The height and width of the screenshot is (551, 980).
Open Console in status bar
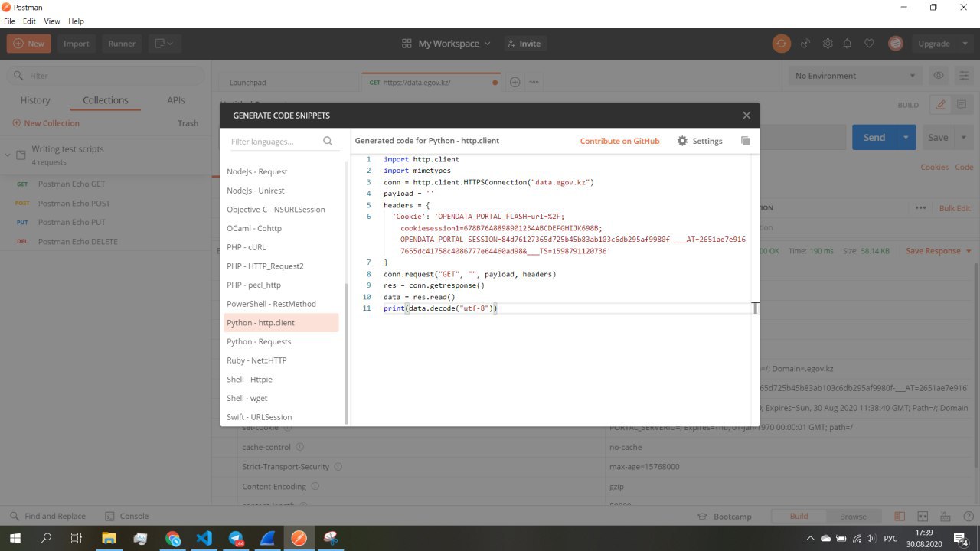127,516
